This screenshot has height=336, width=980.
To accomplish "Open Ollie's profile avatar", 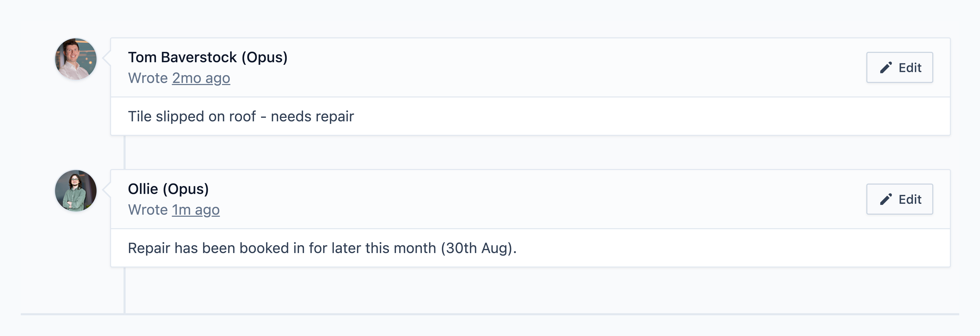I will pyautogui.click(x=76, y=190).
